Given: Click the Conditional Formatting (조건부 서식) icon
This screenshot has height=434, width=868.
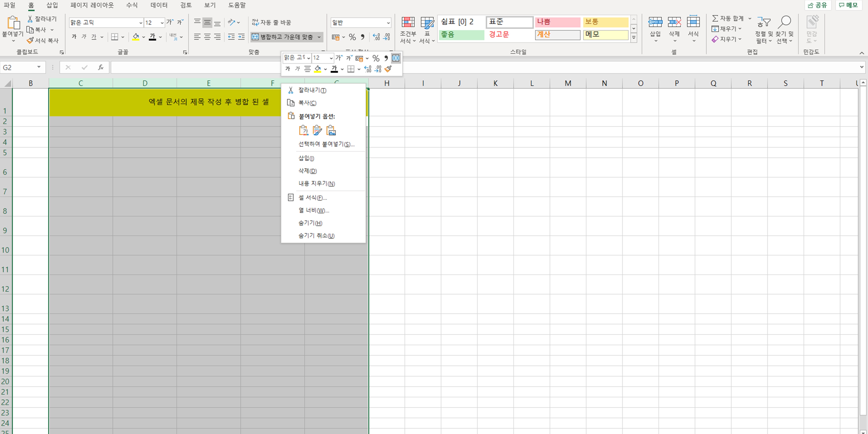Looking at the screenshot, I should pyautogui.click(x=408, y=23).
